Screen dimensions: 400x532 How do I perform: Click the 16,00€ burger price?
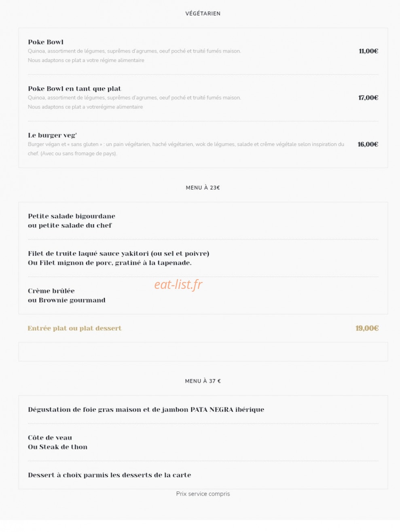[x=368, y=144]
